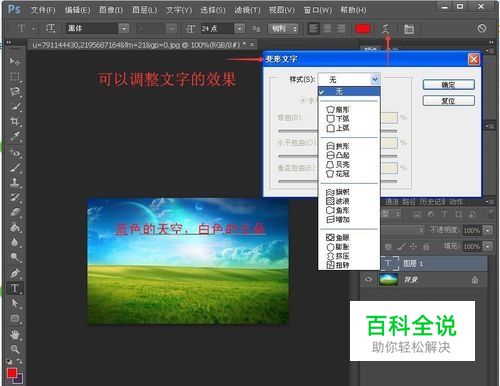Select the Hand tool
Viewport: 500px width, 386px height.
15,334
